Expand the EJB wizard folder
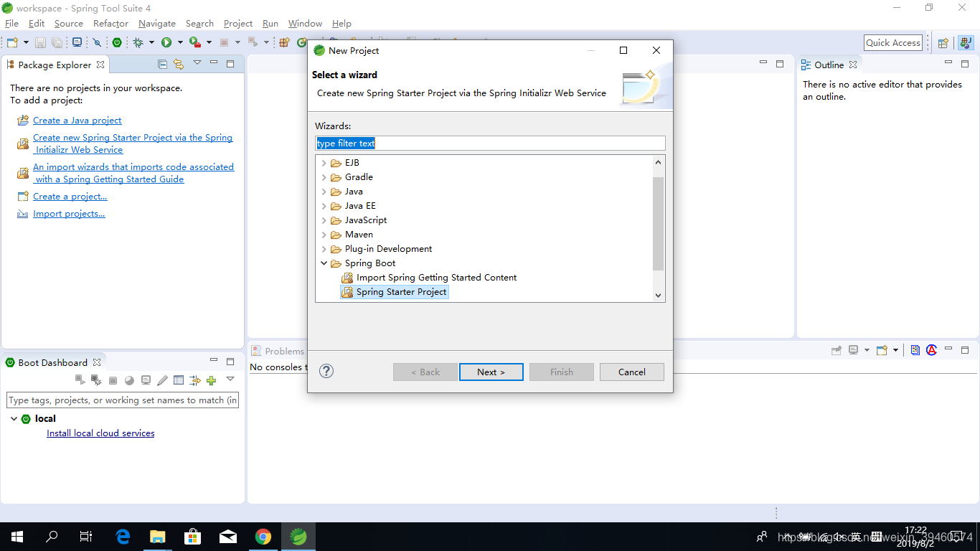The height and width of the screenshot is (551, 980). [x=324, y=163]
